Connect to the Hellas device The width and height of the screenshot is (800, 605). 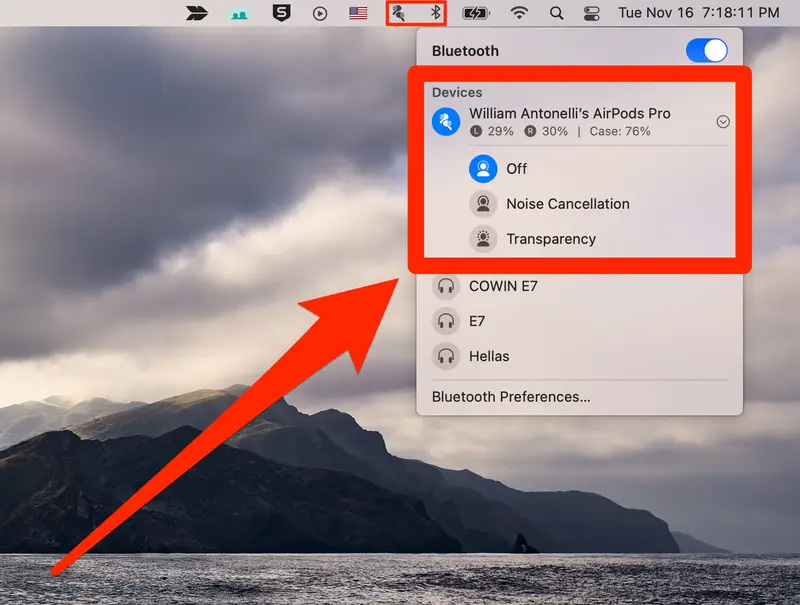coord(488,356)
